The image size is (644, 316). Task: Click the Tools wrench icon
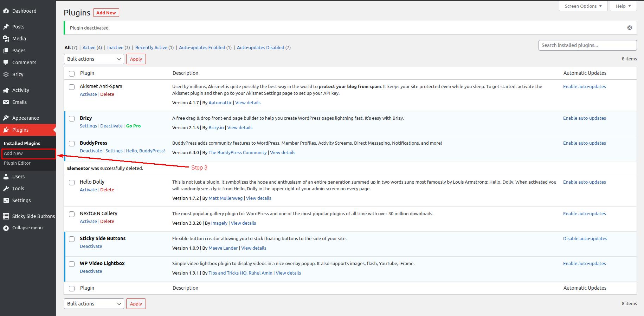(6, 189)
